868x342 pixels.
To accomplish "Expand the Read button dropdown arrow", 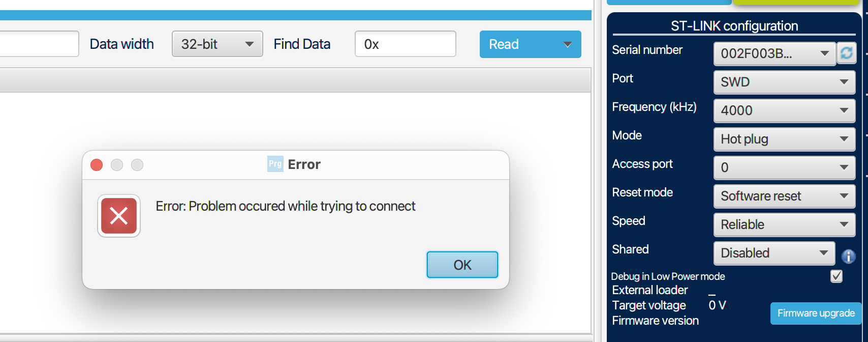I will [568, 44].
